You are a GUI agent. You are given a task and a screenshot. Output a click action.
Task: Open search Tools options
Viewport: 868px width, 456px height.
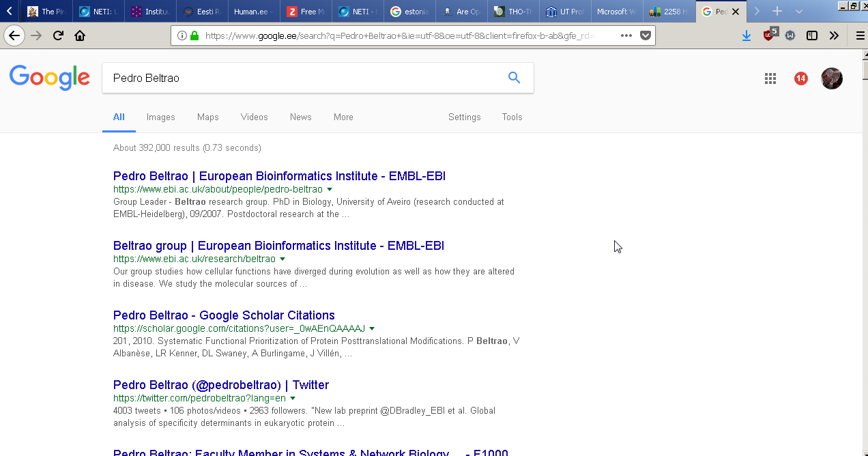512,117
